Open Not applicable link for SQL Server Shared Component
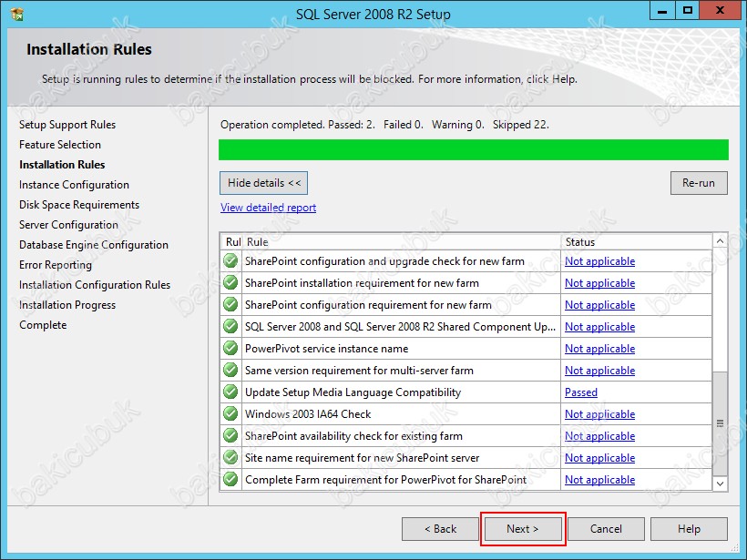This screenshot has width=747, height=560. [x=599, y=327]
